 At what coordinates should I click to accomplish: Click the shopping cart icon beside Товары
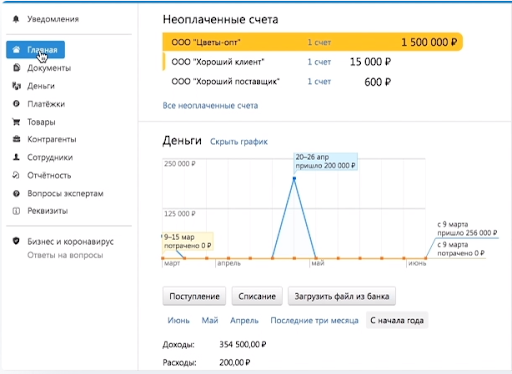click(16, 122)
